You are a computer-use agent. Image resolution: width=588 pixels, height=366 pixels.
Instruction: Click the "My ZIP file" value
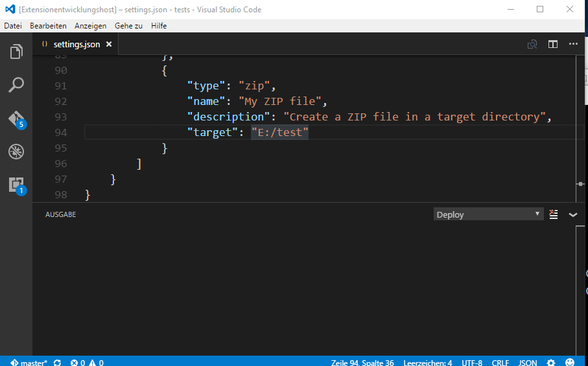pyautogui.click(x=280, y=101)
